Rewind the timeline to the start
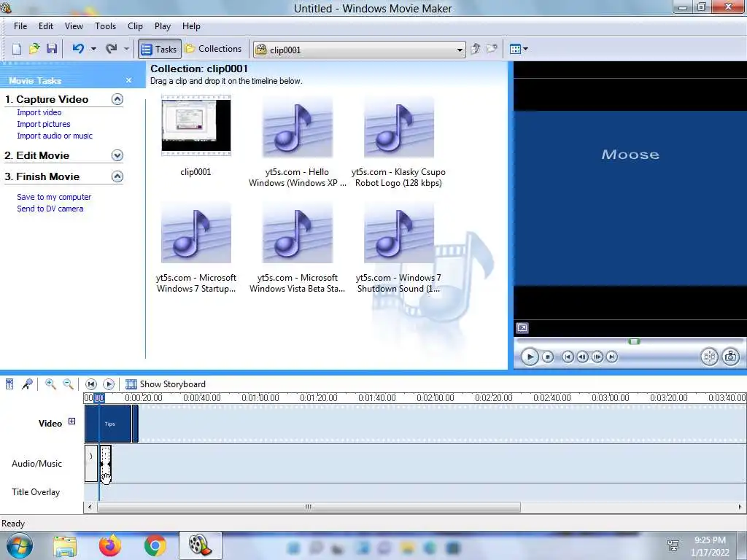This screenshot has height=560, width=747. coord(91,384)
